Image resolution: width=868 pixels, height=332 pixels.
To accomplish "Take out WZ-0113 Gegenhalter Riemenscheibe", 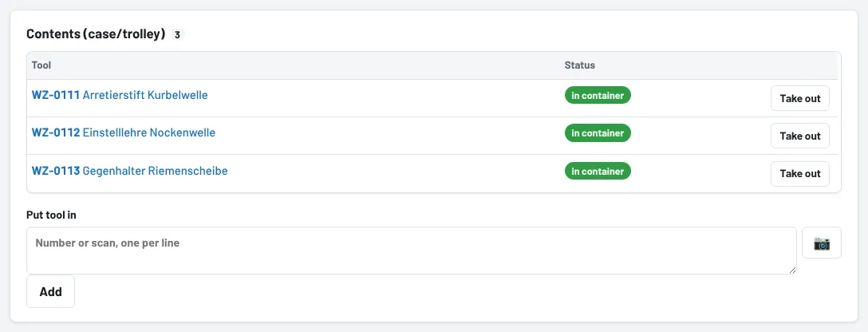I will (x=800, y=174).
